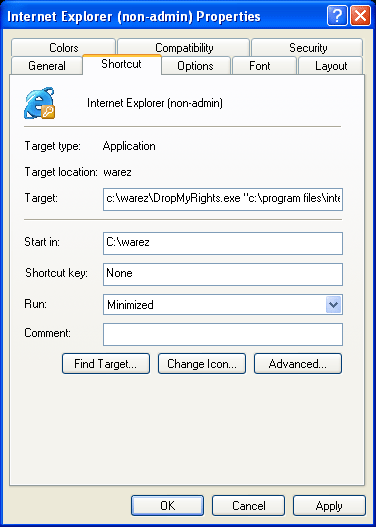Click the dialog title bar text
Viewport: 376px width, 527px height.
tap(134, 16)
